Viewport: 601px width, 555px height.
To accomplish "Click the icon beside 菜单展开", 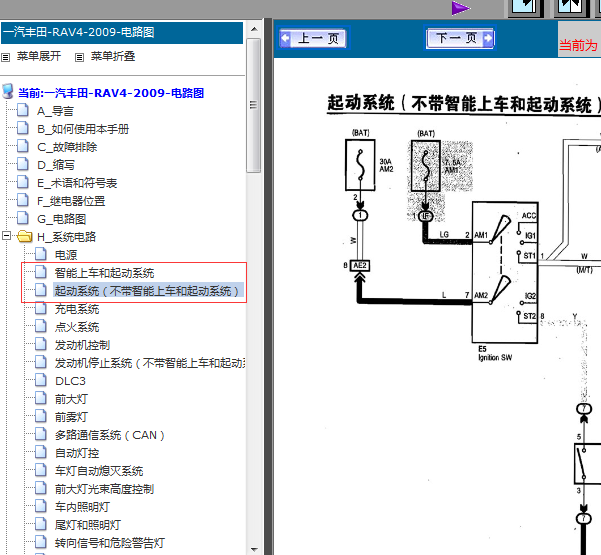I will point(6,57).
